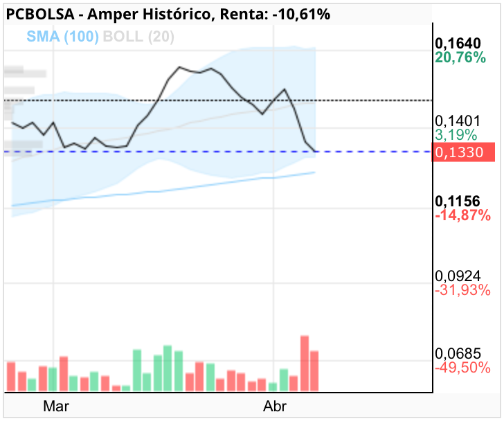Click the Renta: -10,61% return text

tap(275, 14)
